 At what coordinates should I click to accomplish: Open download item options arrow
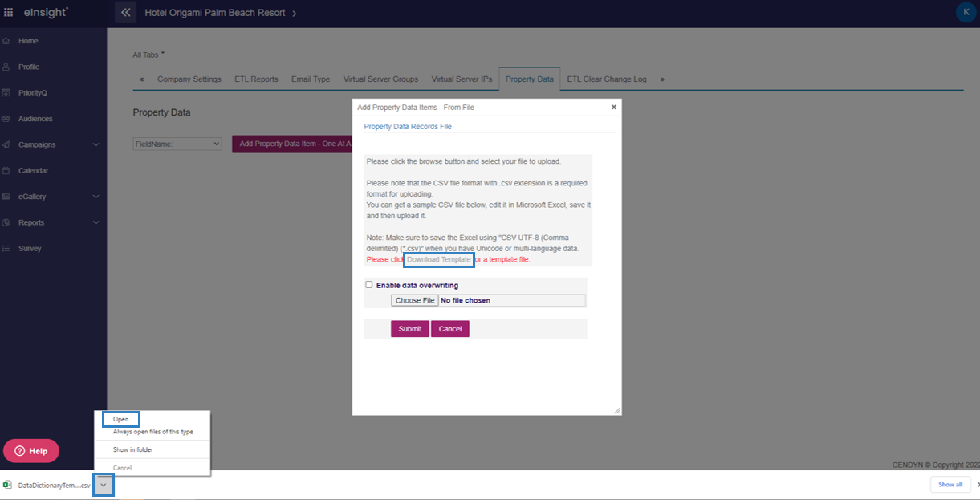pos(104,485)
